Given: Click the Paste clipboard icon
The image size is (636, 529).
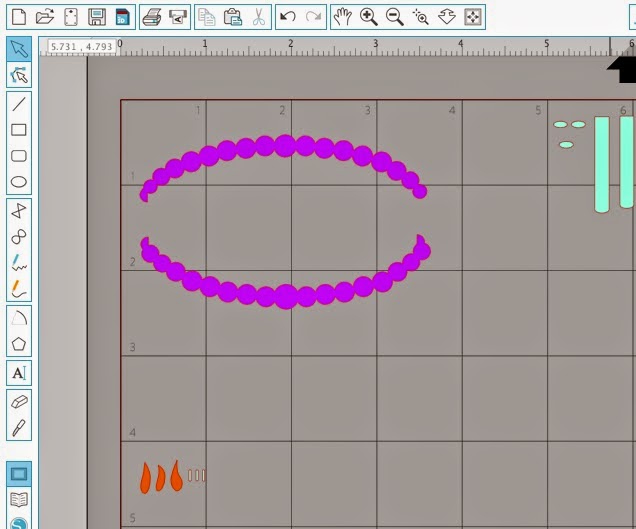Looking at the screenshot, I should click(x=233, y=17).
